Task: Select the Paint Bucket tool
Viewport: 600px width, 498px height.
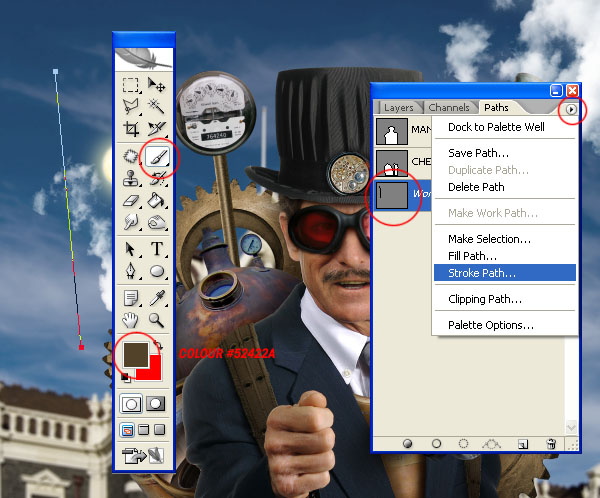Action: (x=157, y=200)
